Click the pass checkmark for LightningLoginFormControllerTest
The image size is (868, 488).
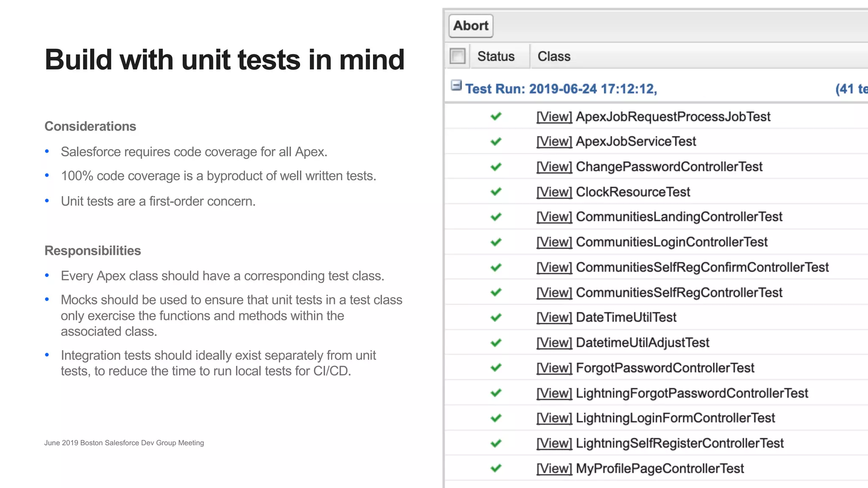(x=496, y=418)
